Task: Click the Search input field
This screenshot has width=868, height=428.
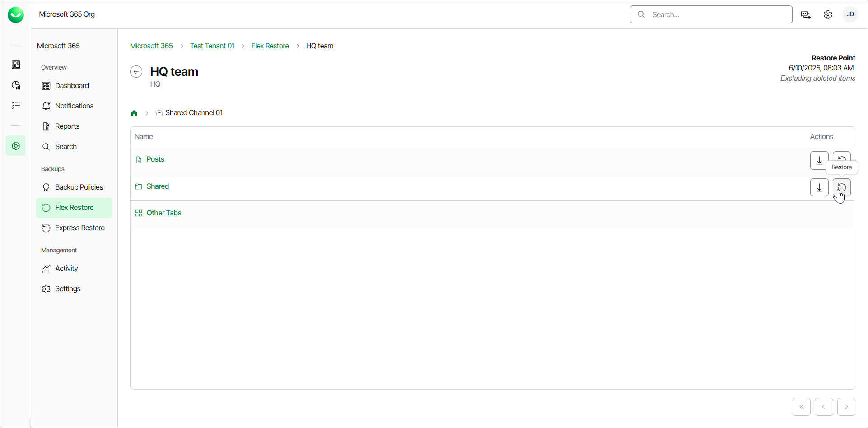Action: pyautogui.click(x=711, y=14)
